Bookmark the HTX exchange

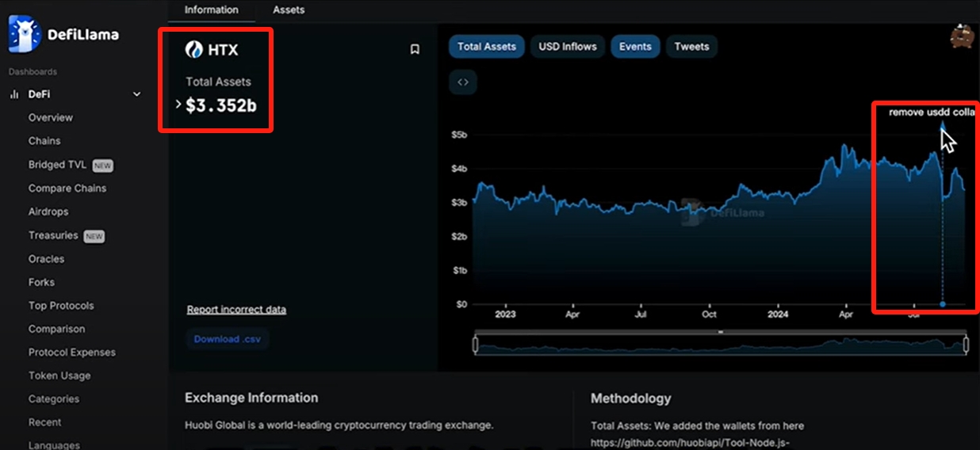tap(415, 49)
